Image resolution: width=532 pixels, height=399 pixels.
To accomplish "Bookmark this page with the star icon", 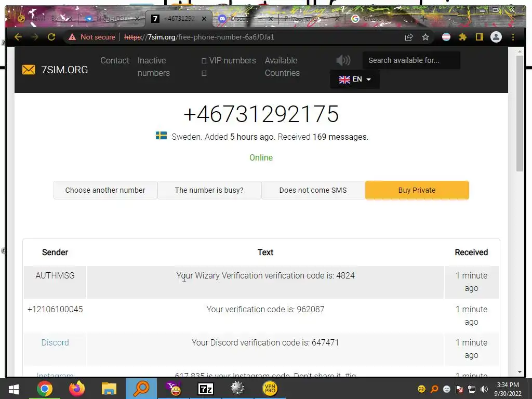I will [425, 37].
